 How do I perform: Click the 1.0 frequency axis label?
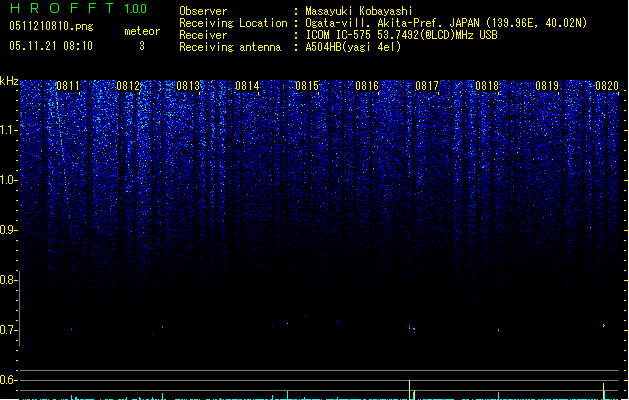tap(7, 180)
